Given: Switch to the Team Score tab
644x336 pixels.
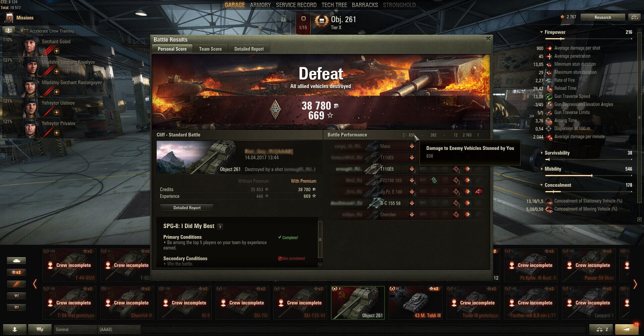Looking at the screenshot, I should click(210, 49).
